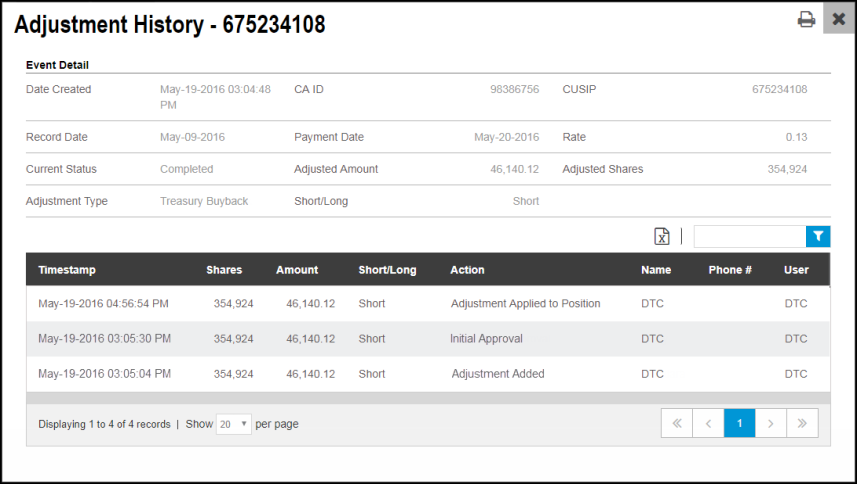Click Amount 46,140.12 in Adjustment Added row
The width and height of the screenshot is (857, 484).
coord(310,374)
